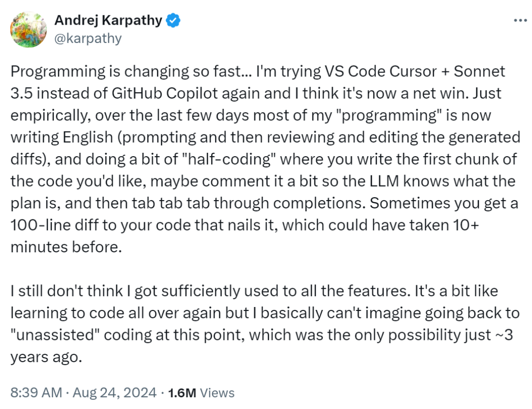Viewport: 532px width, 409px height.
Task: Click the phrase "years ago." ending the tweet
Action: 46,357
